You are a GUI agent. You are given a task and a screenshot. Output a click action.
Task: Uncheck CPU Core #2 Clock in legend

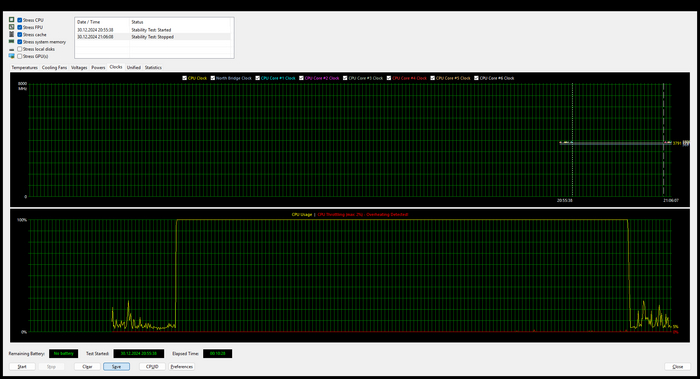coord(301,78)
